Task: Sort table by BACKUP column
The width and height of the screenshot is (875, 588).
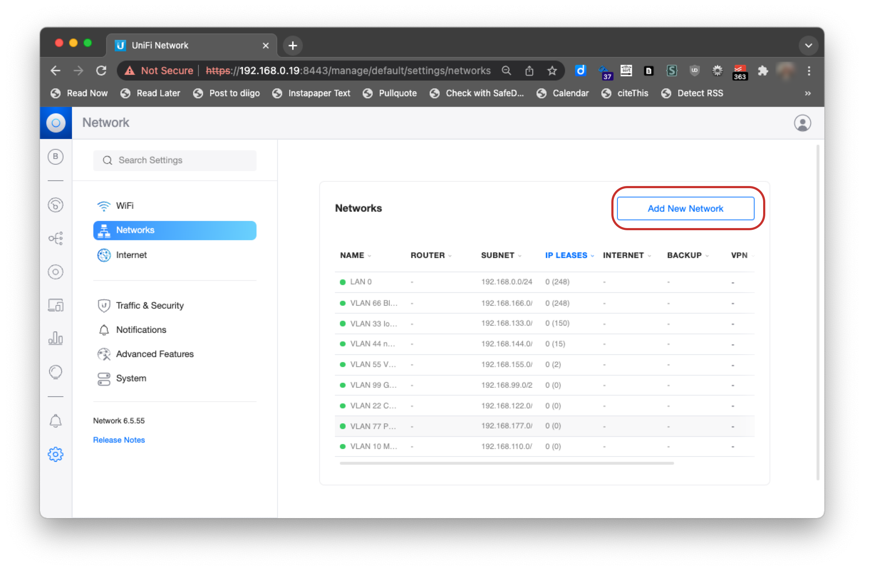Action: 688,256
